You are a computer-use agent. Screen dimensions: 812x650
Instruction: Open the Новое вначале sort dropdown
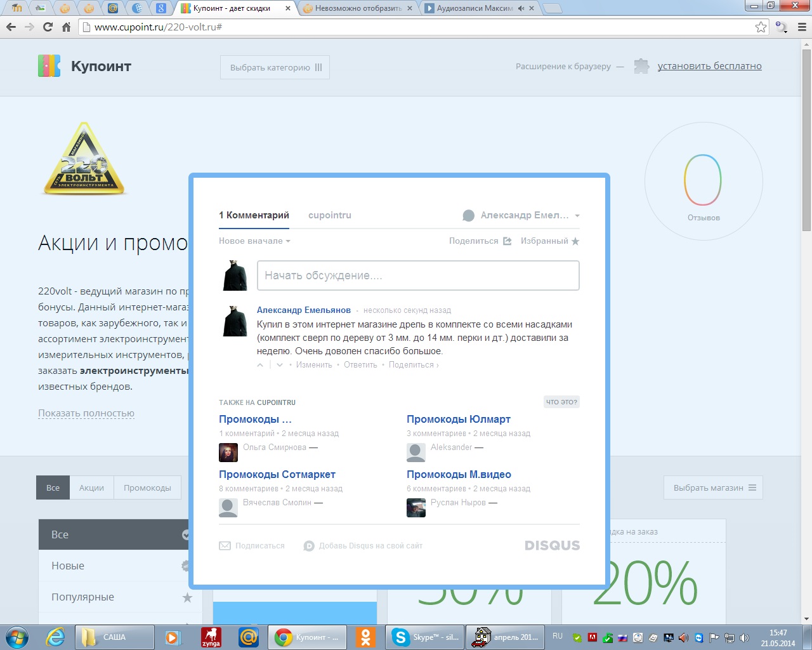254,241
